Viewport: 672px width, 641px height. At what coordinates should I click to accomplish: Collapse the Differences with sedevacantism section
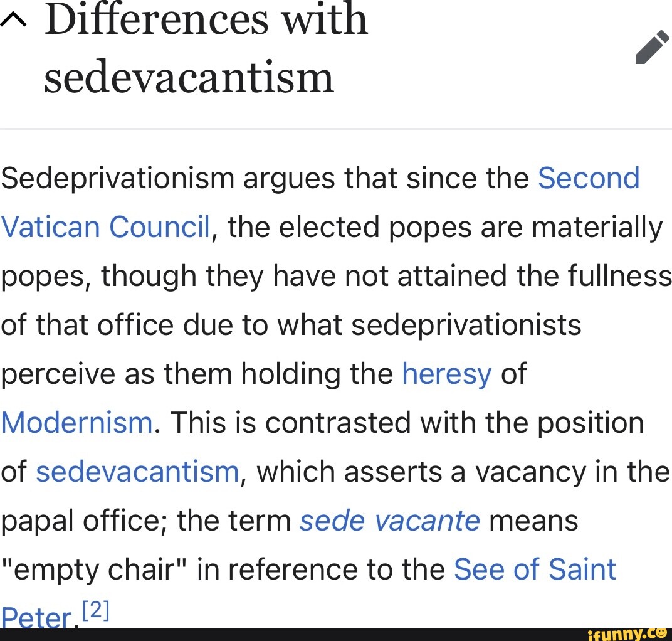click(13, 19)
